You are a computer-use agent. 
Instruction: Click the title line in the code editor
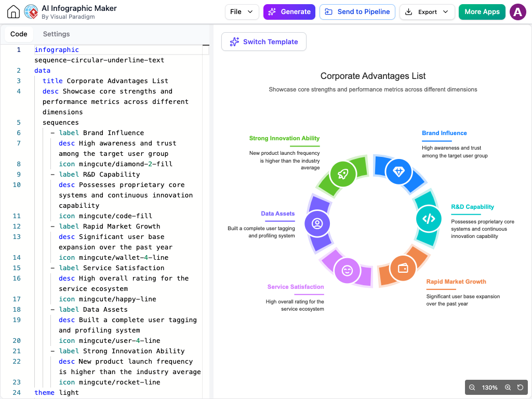(x=105, y=81)
